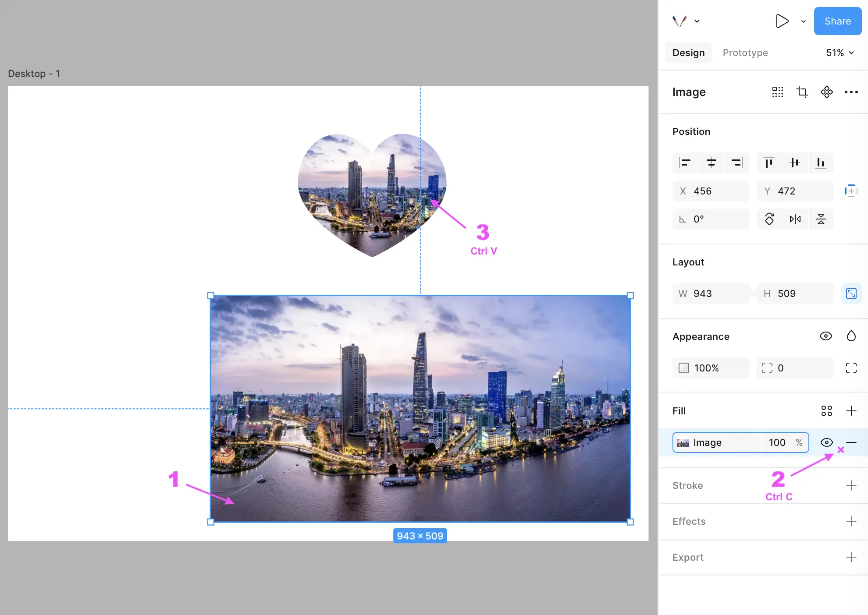
Task: Toggle lock aspect ratio button
Action: 851,293
